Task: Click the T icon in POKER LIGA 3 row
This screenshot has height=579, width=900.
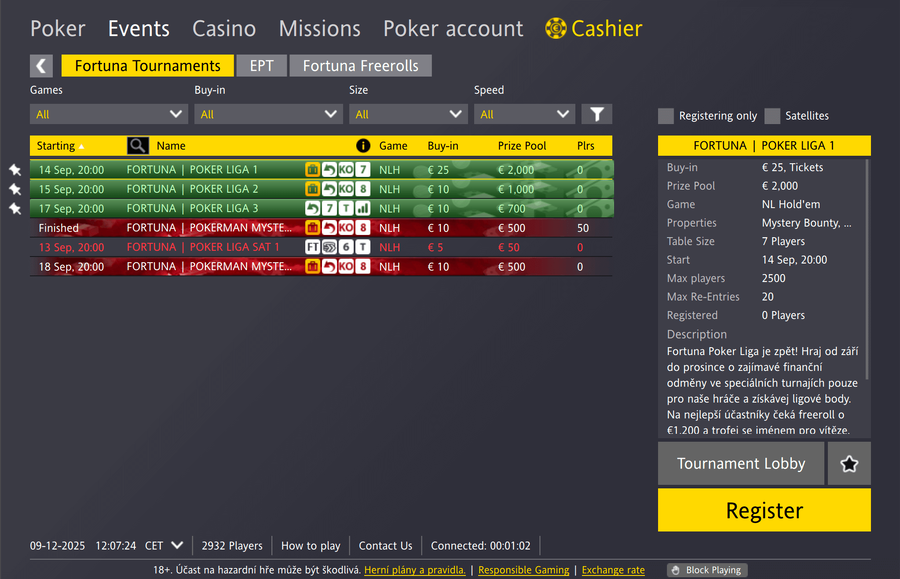Action: 346,209
